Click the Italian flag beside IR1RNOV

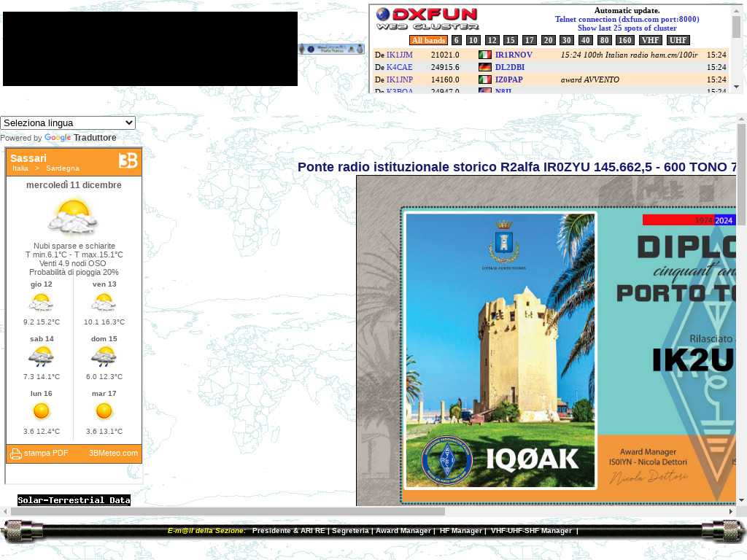pyautogui.click(x=485, y=55)
